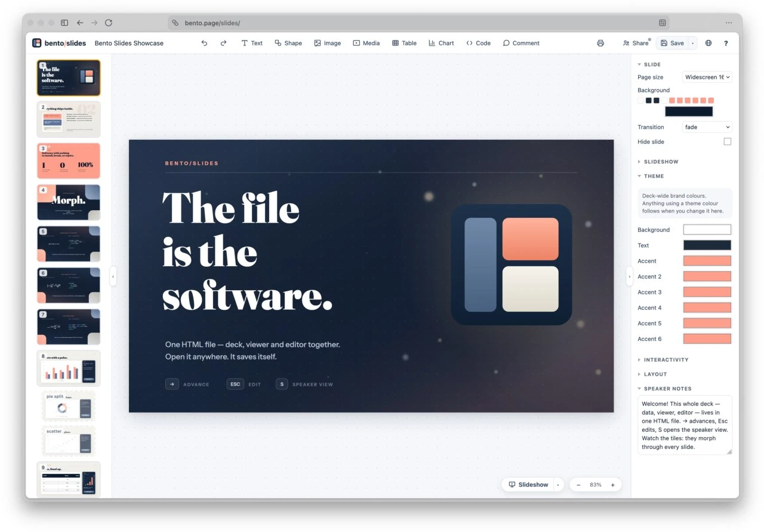
Task: Click the bento tile logo graphic on slide
Action: point(512,265)
